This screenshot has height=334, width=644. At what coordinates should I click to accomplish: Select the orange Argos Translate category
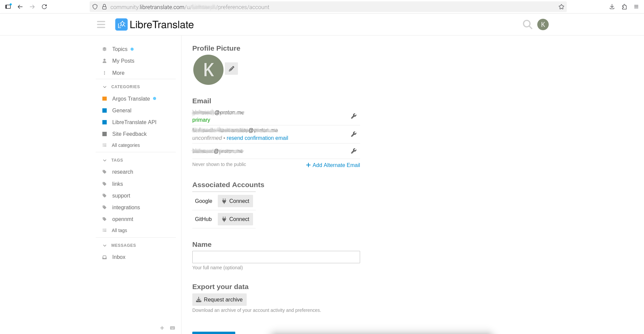click(131, 99)
